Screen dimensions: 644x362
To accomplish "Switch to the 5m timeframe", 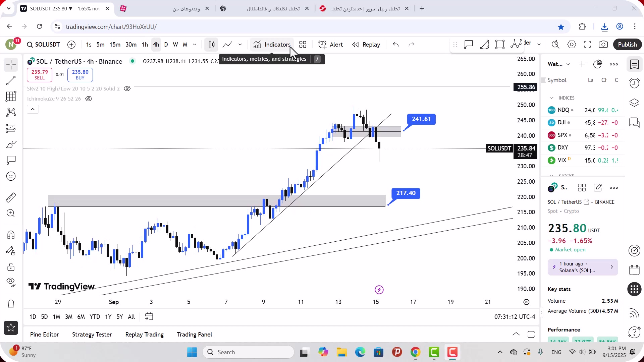I will pyautogui.click(x=101, y=45).
